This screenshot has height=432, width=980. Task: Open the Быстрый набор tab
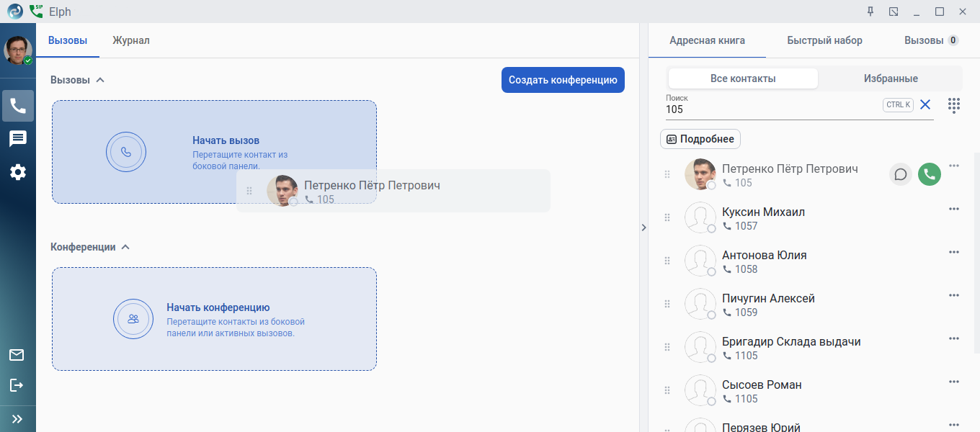tap(824, 40)
